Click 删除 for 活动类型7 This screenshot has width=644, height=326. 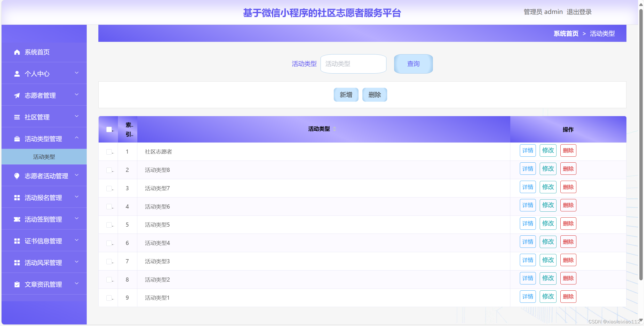568,187
